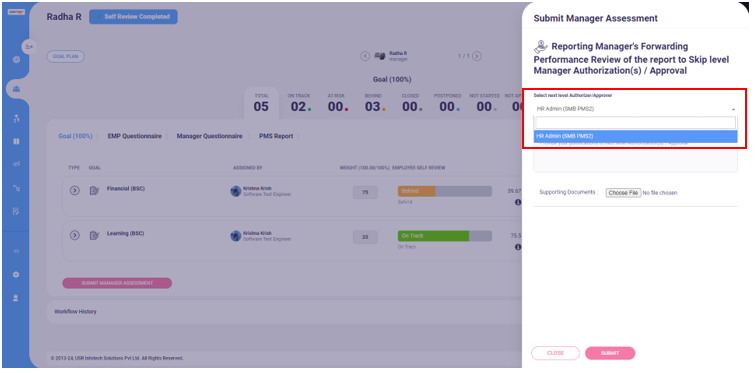Viewport: 755px width, 373px height.
Task: Click info icon beside Financial score
Action: [x=518, y=203]
